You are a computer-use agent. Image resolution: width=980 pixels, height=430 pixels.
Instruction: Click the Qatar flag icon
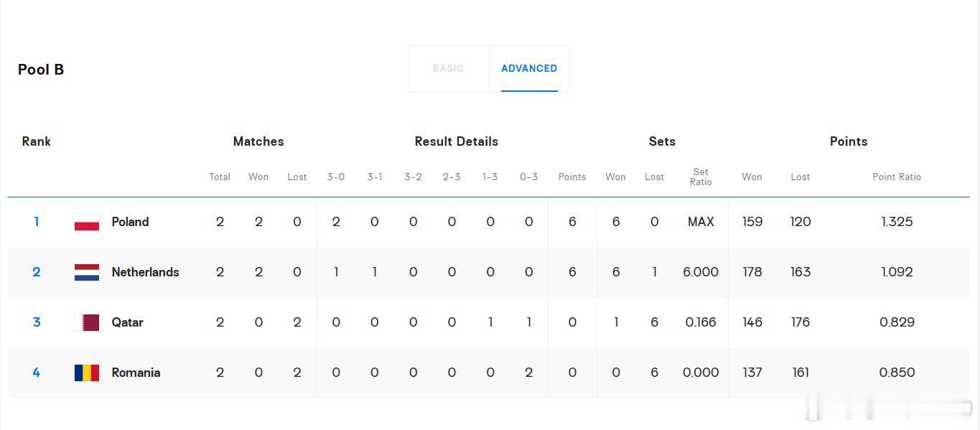[87, 322]
